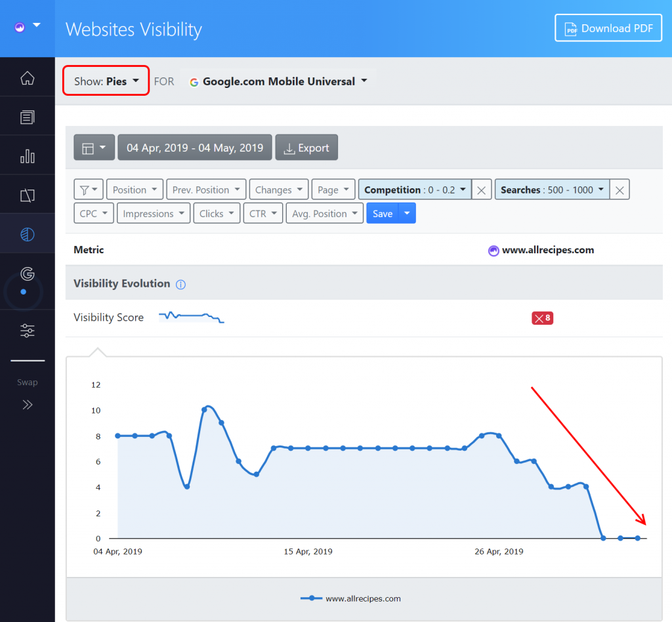Click the first data point on 04 Apr
The width and height of the screenshot is (672, 622).
118,436
